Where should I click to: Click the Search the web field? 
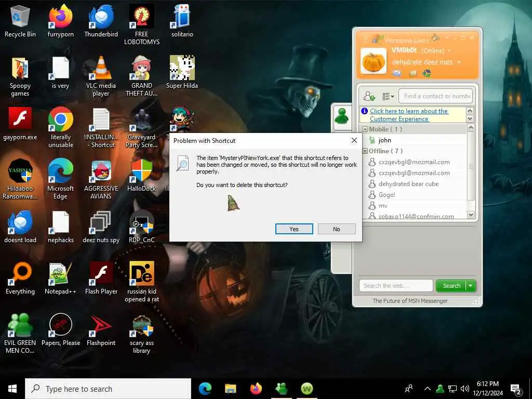(x=396, y=286)
